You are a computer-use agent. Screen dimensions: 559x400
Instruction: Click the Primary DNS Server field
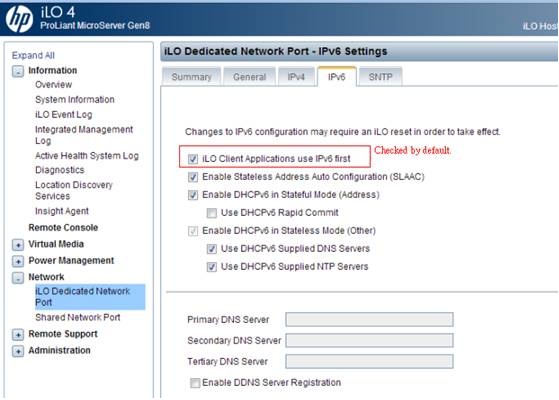369,319
